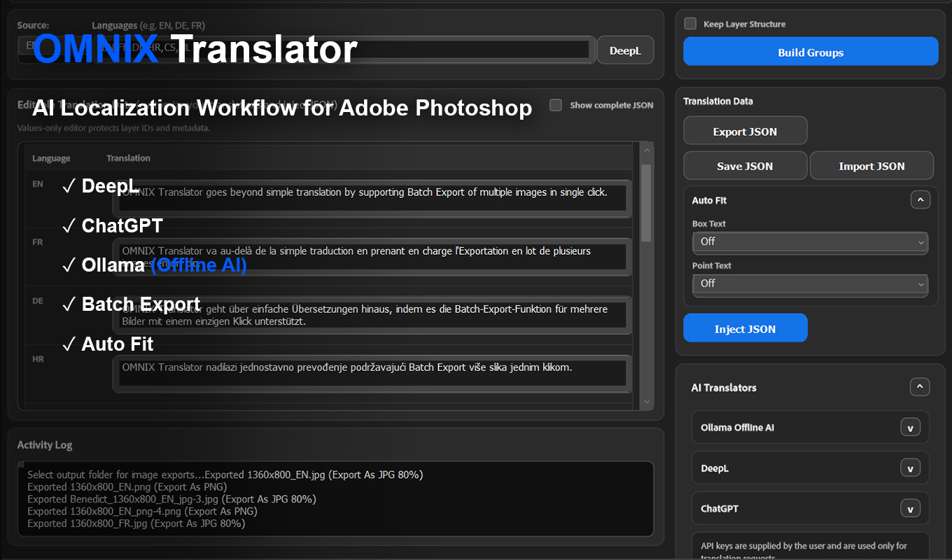This screenshot has width=952, height=560.
Task: Collapse the Auto Fit section chevron
Action: [x=920, y=200]
